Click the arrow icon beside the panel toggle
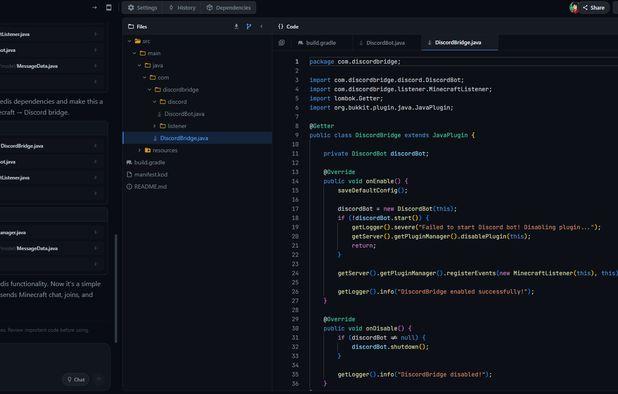 [94, 7]
